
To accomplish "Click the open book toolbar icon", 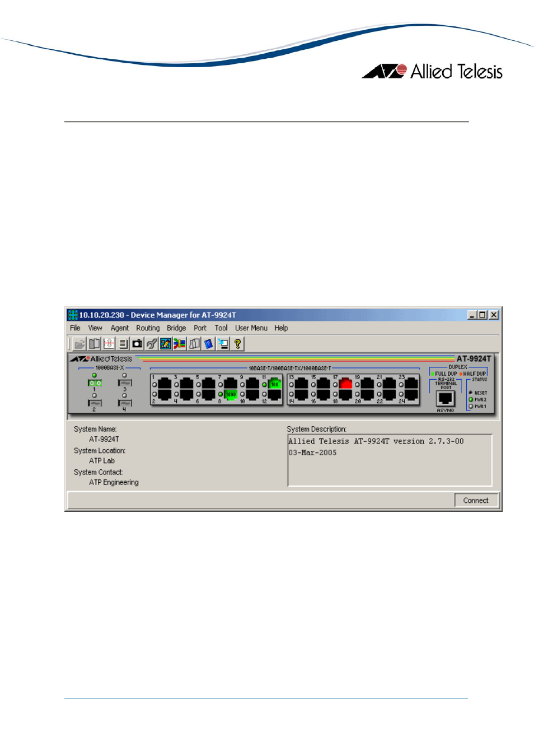I will point(94,344).
